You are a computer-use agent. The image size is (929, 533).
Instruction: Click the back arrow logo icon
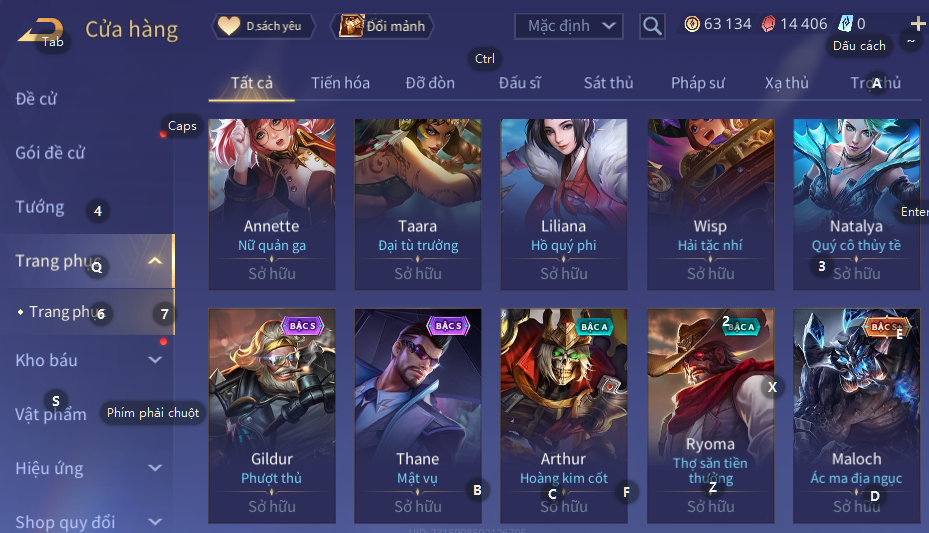(x=40, y=30)
